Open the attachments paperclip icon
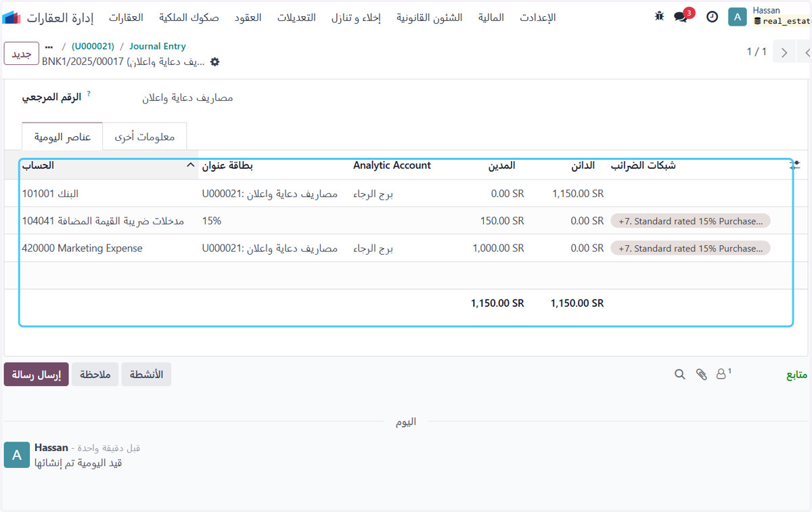Viewport: 812px width, 512px height. [x=702, y=374]
